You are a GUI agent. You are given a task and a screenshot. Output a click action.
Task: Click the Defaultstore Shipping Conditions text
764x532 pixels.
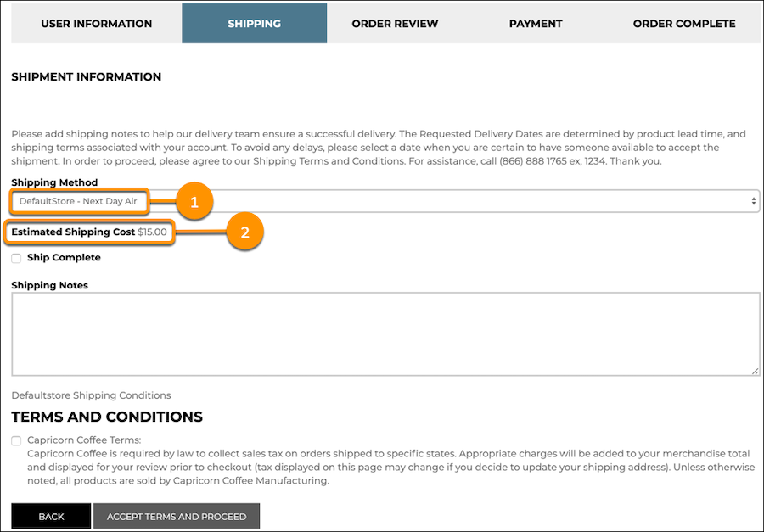[91, 395]
